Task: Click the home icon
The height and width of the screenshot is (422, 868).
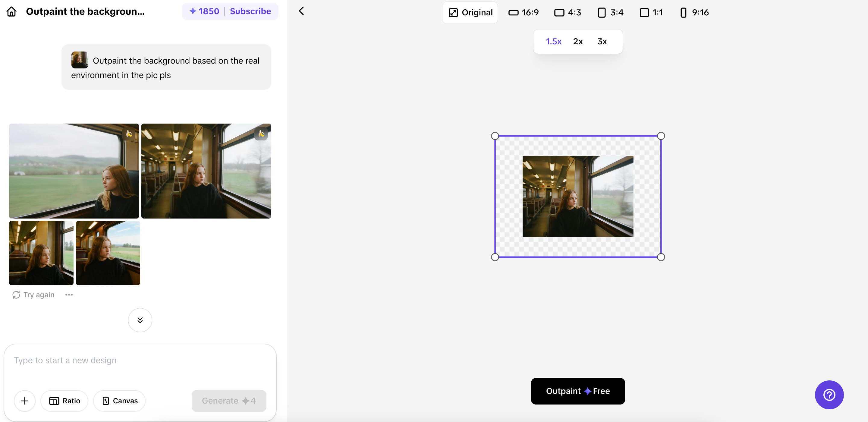Action: tap(11, 11)
